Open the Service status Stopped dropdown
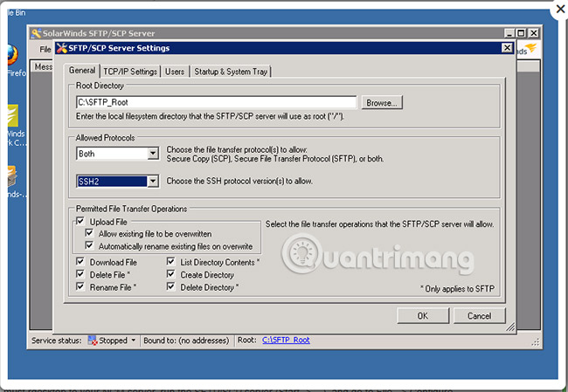The height and width of the screenshot is (392, 568). (x=134, y=340)
